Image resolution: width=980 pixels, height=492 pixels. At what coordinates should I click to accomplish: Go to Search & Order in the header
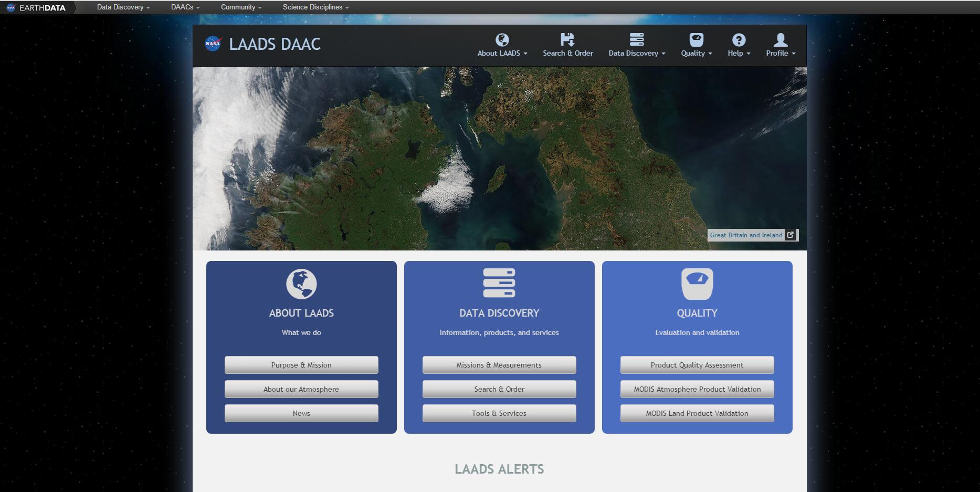click(x=568, y=53)
